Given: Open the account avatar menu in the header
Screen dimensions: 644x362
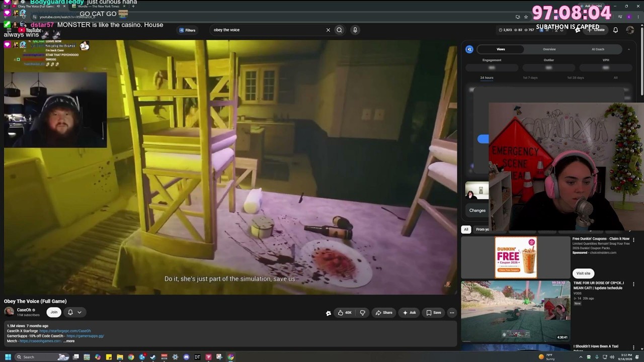Looking at the screenshot, I should (x=630, y=30).
